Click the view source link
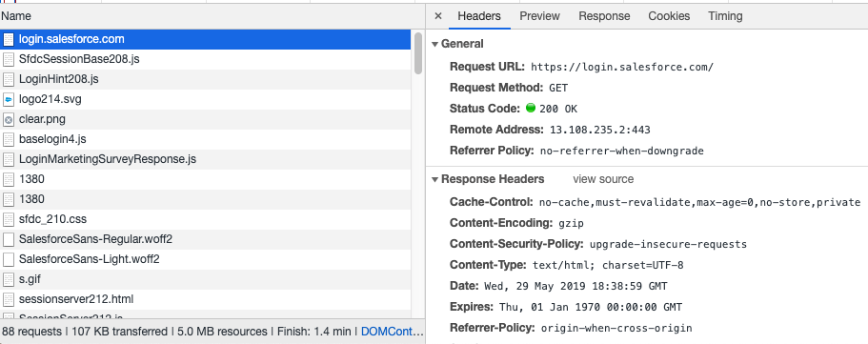Image resolution: width=868 pixels, height=344 pixels. 603,179
